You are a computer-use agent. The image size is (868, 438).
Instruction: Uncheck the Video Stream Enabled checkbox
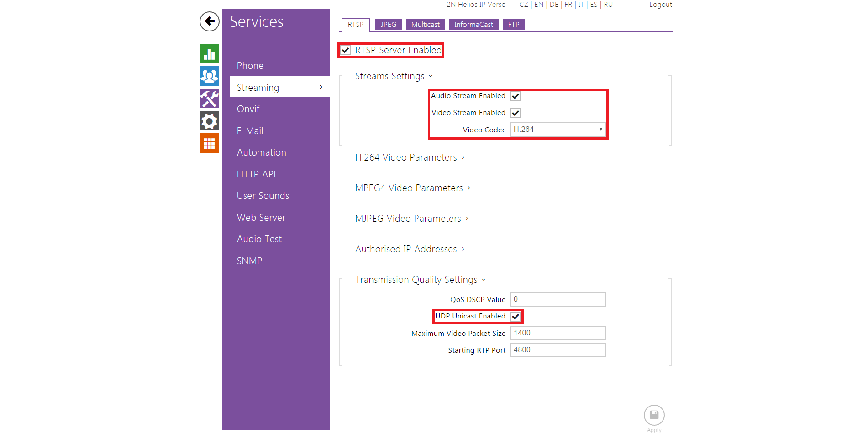pyautogui.click(x=516, y=113)
